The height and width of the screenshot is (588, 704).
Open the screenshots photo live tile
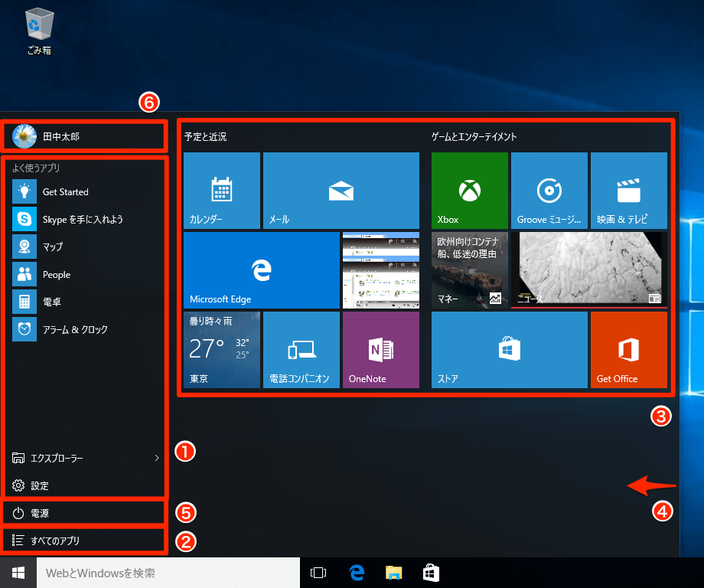pyautogui.click(x=381, y=270)
